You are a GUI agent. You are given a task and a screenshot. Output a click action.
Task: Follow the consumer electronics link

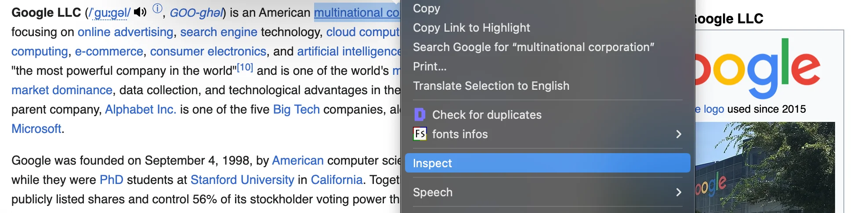tap(208, 51)
